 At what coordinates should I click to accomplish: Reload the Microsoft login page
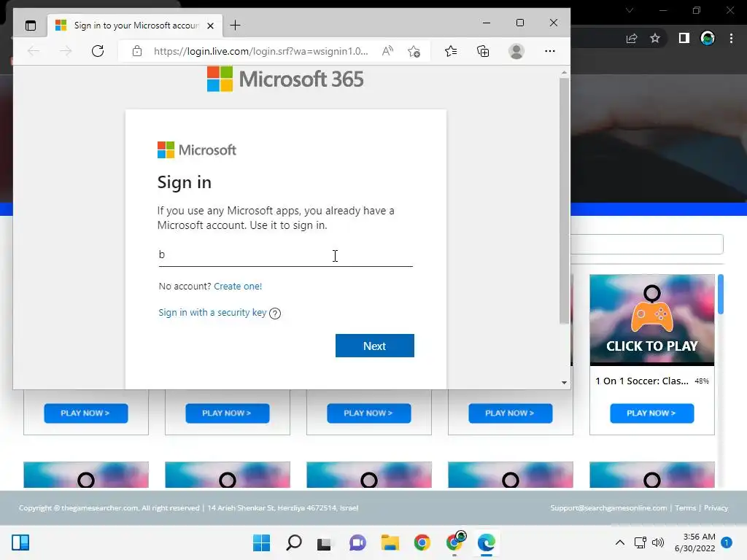click(x=98, y=51)
